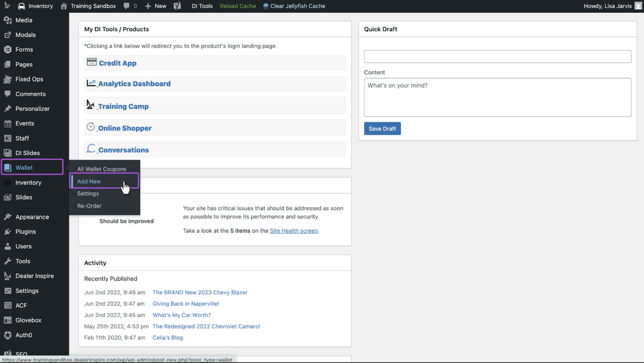Click the ACF sidebar icon
This screenshot has height=363, width=644.
click(8, 306)
